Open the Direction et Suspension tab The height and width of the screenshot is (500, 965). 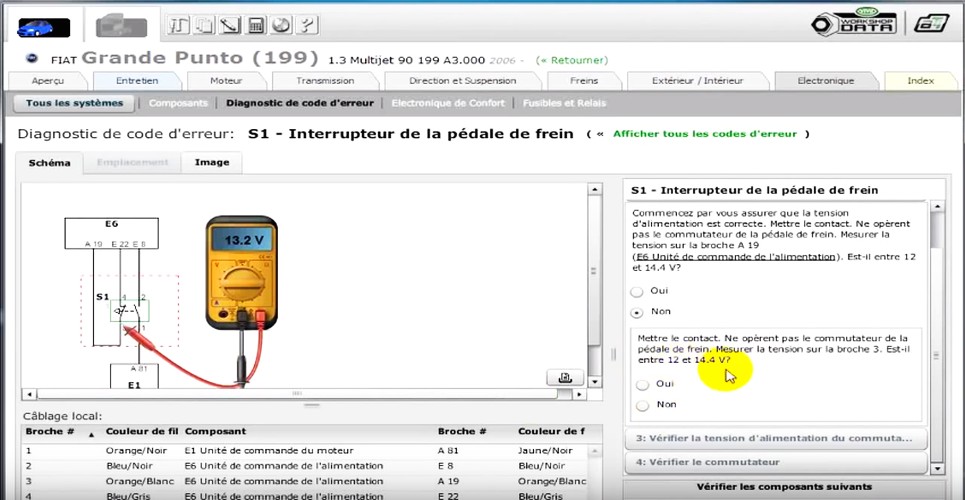pos(463,81)
